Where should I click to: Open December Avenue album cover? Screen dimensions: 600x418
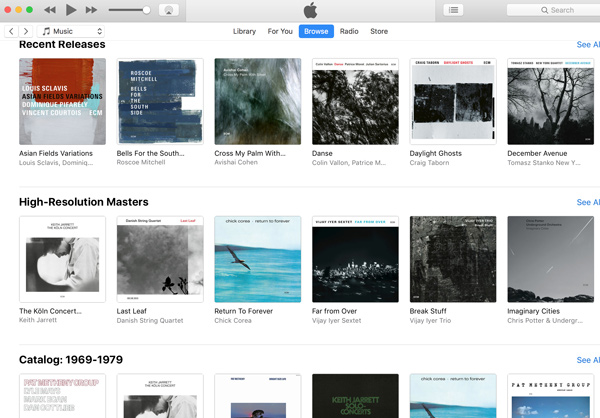click(551, 101)
